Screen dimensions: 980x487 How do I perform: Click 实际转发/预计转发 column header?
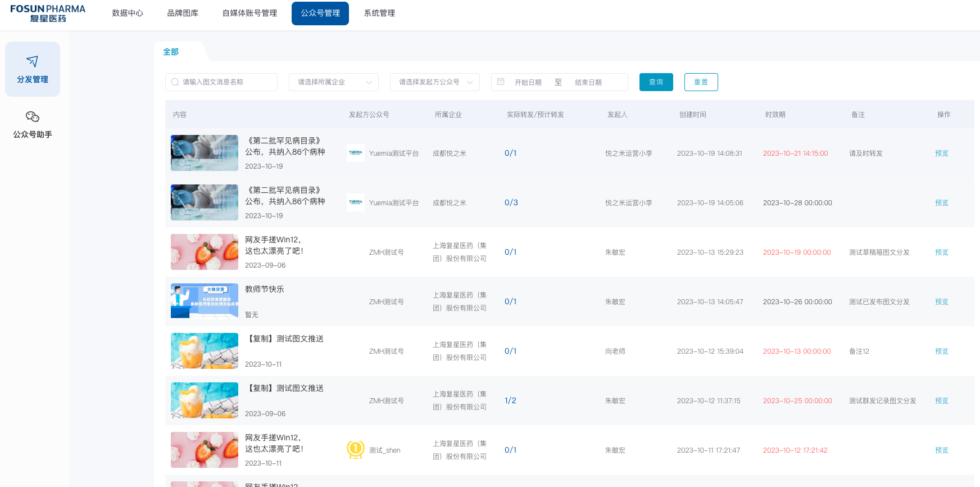tap(536, 115)
